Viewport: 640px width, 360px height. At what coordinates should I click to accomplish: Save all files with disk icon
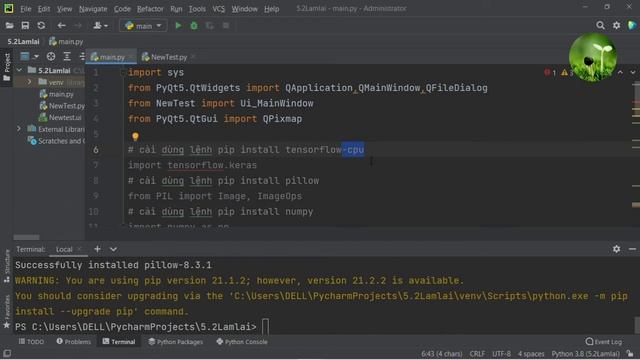click(x=25, y=25)
